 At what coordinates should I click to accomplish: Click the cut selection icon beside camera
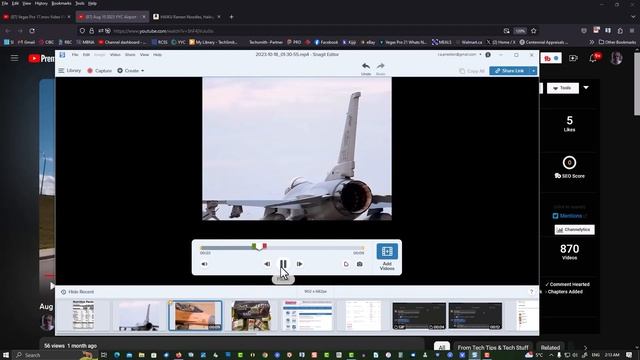coord(346,264)
